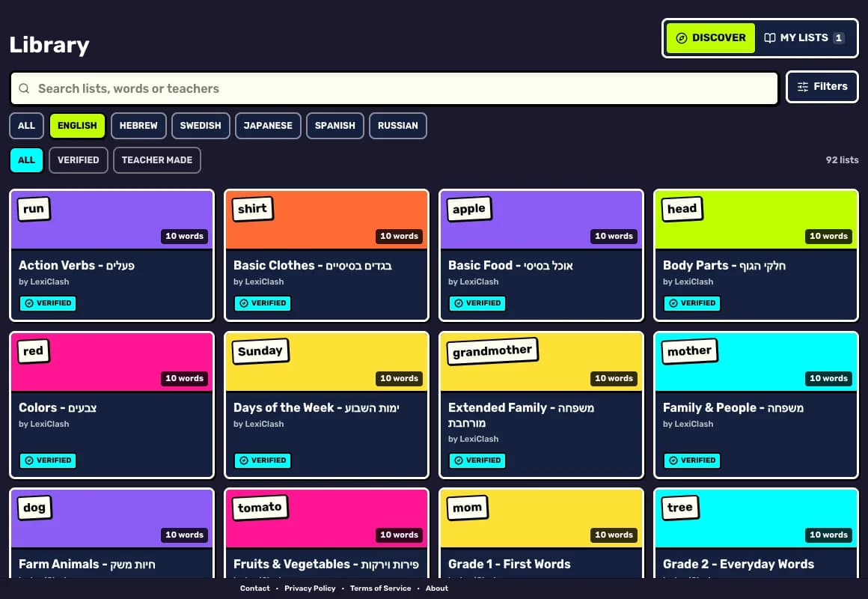Click the 'Sunday' word tag

point(260,351)
